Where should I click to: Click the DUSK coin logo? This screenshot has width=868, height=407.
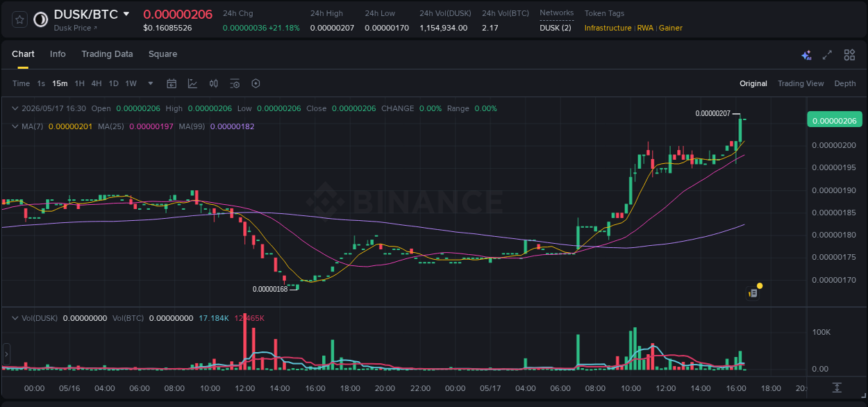[41, 19]
